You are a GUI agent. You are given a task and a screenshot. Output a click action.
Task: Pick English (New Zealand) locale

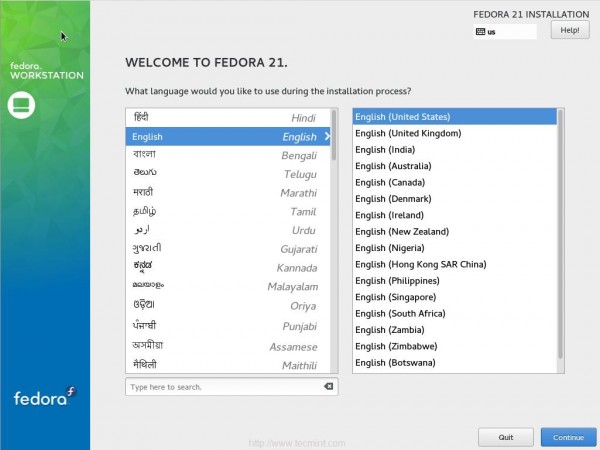click(x=455, y=232)
